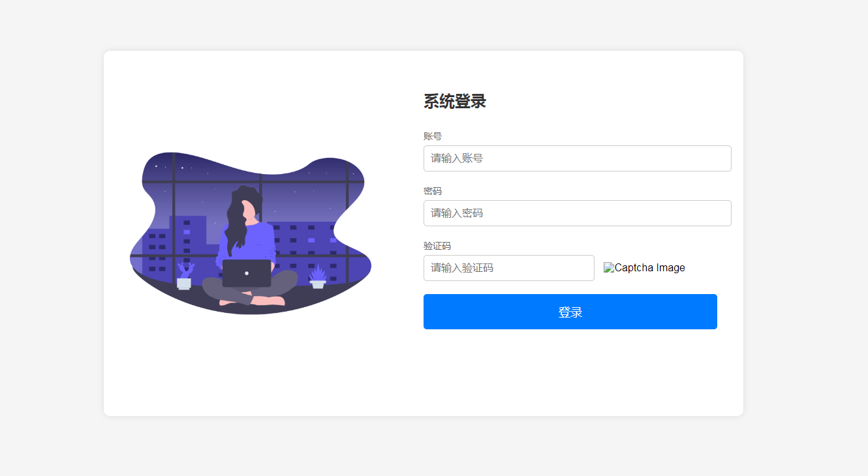Click the 验证码 field label
This screenshot has height=476, width=868.
point(437,246)
